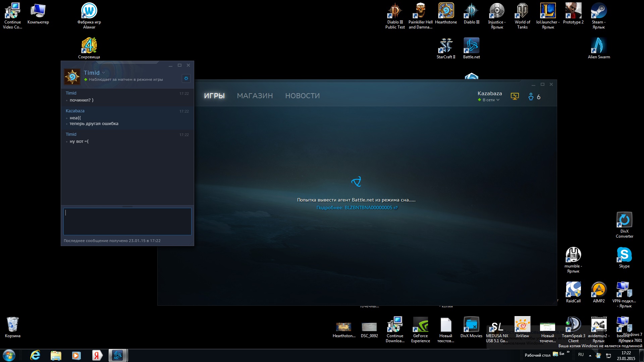Viewport: 644px width, 362px height.
Task: Click the Windows Start button
Action: 9,355
